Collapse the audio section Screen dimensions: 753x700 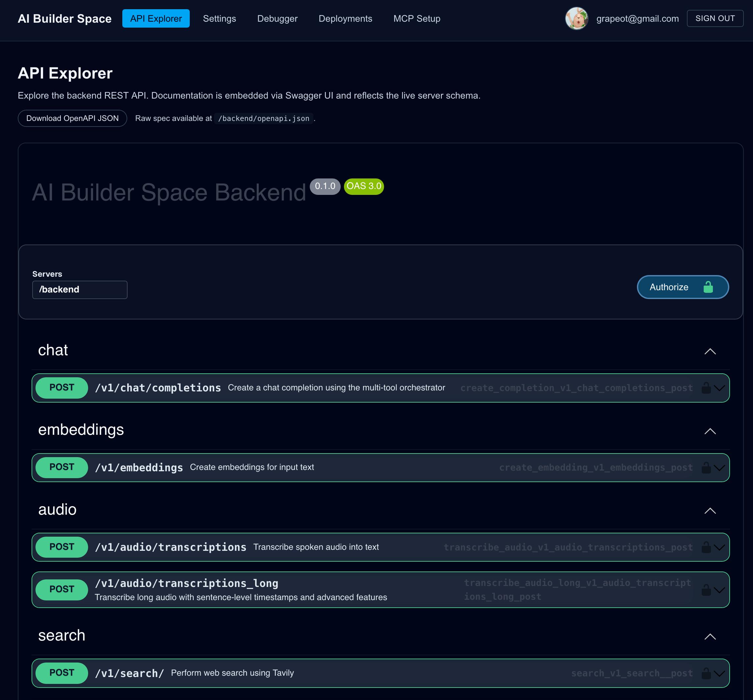pos(711,511)
